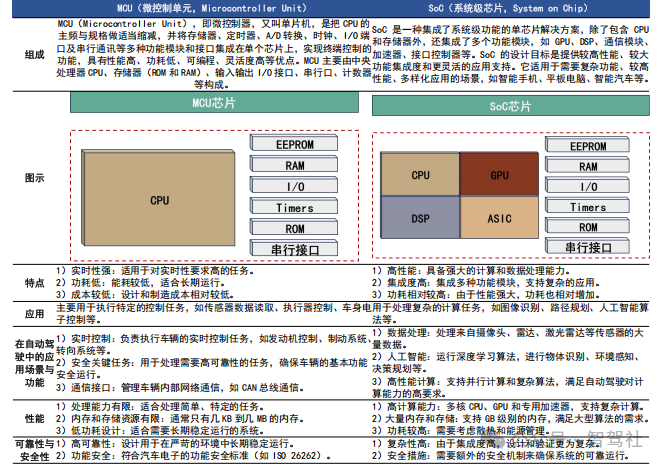Click the line '2) 功耗低：能耗较低，适合长期运行'
The image size is (664, 466).
[x=141, y=283]
